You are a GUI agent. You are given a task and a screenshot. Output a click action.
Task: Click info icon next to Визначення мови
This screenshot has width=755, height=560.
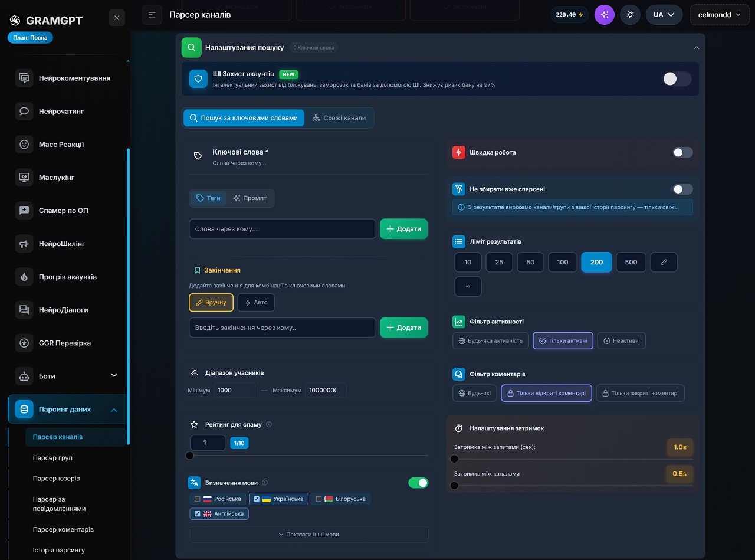(x=265, y=483)
